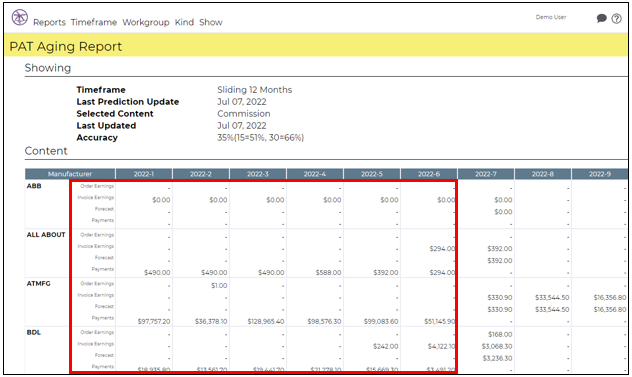The width and height of the screenshot is (632, 377).
Task: Click ALL ABOUT payments value $588.00
Action: coord(328,273)
